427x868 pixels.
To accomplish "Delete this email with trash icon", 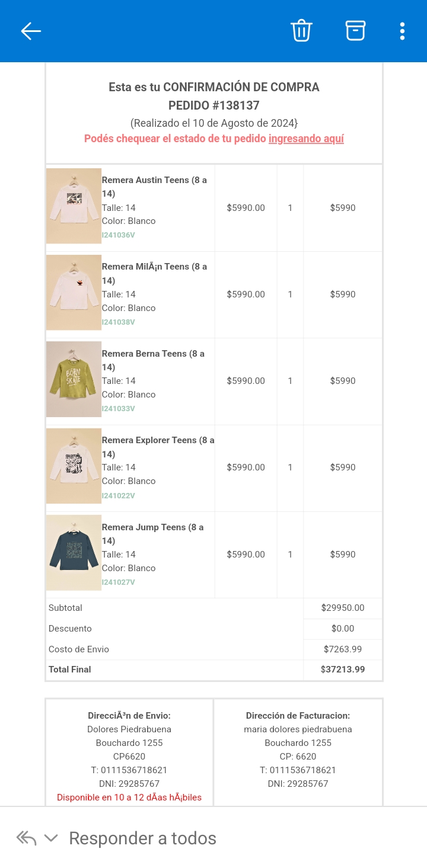I will [301, 31].
